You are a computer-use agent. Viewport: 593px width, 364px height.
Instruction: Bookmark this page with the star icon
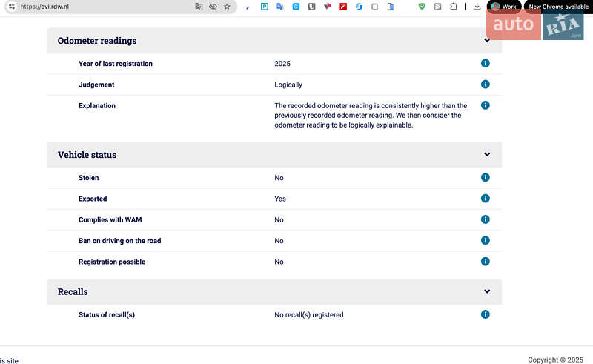tap(227, 7)
